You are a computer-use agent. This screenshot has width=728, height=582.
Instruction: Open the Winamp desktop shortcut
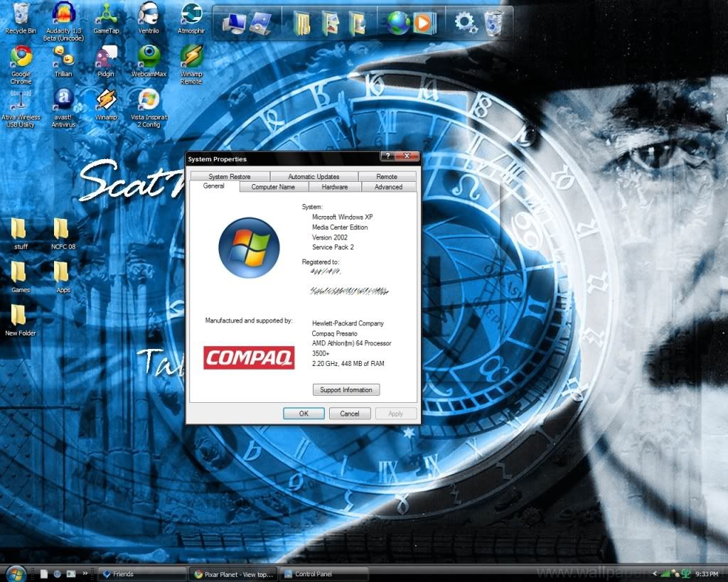coord(106,99)
